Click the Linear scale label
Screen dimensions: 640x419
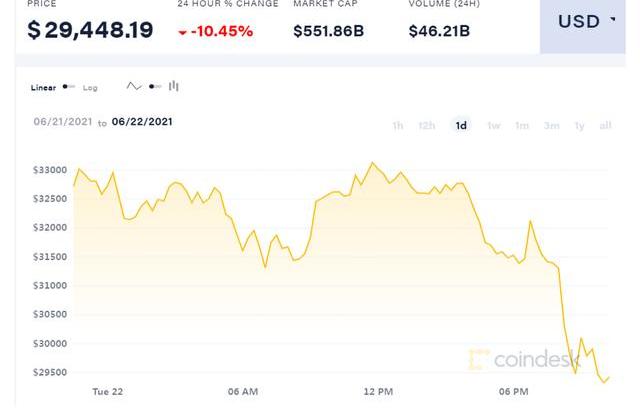(x=43, y=88)
